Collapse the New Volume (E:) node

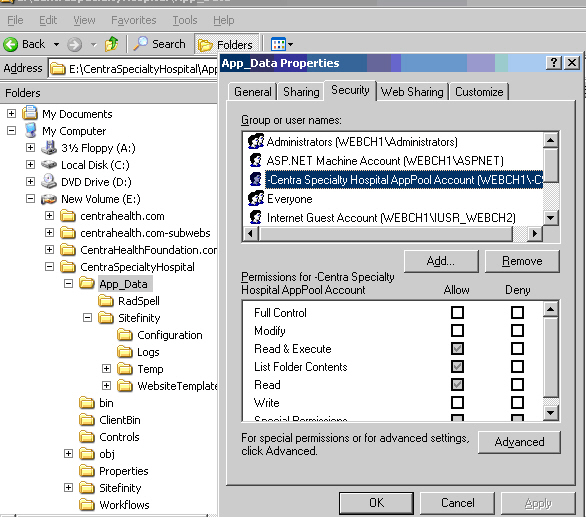[x=30, y=199]
